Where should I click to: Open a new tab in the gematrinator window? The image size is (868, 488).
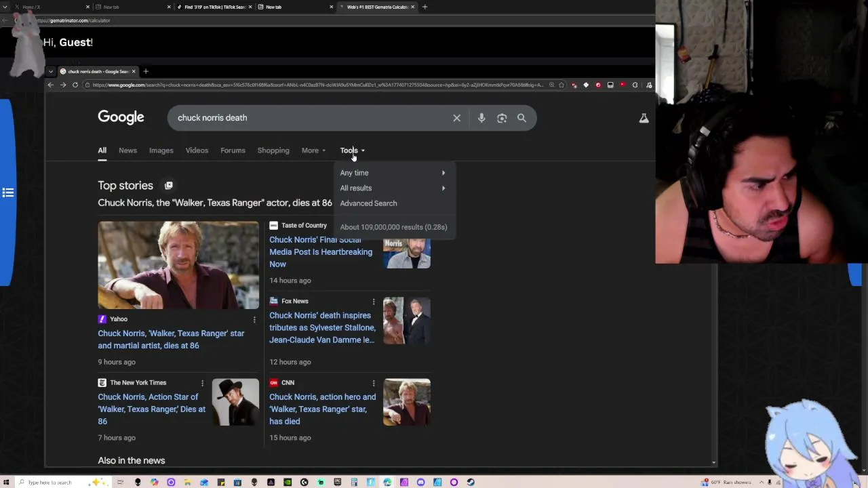click(425, 7)
